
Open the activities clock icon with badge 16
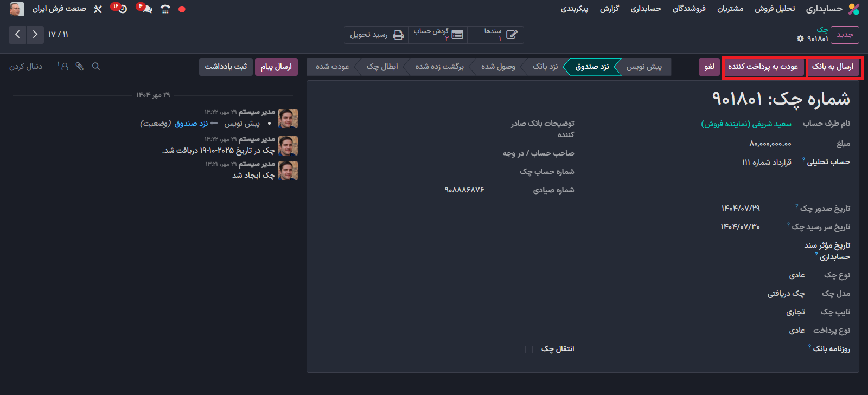[122, 9]
